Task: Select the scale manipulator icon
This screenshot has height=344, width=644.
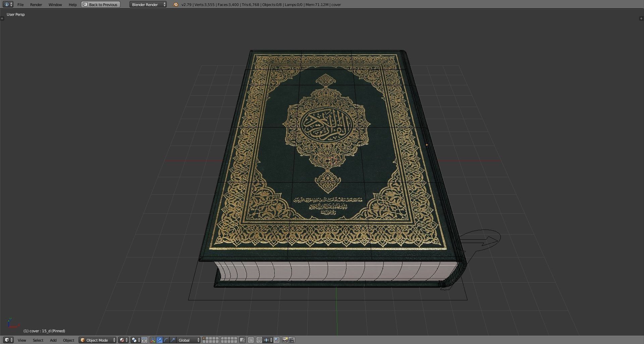Action: point(173,340)
